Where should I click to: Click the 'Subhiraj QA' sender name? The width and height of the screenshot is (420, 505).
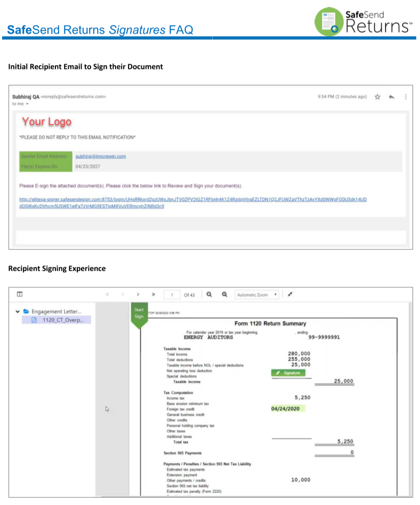(26, 97)
